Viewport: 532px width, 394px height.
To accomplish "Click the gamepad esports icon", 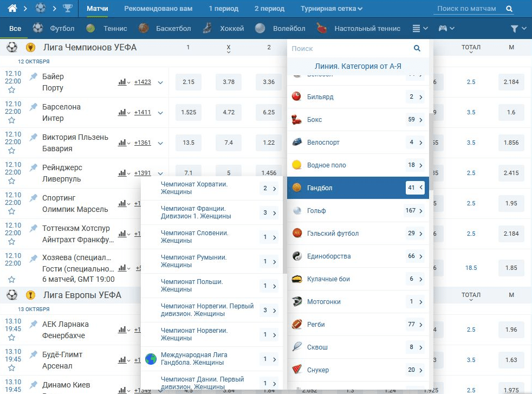I will click(x=443, y=28).
